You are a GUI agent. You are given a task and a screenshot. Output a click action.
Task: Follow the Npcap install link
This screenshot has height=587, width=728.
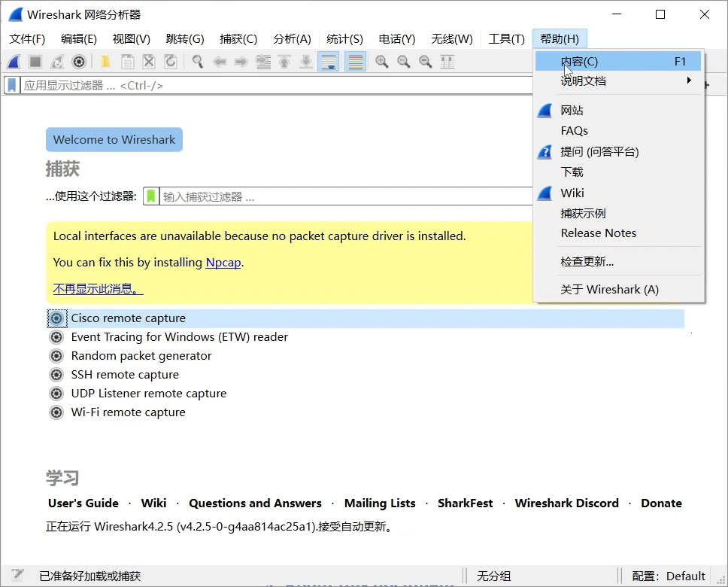click(x=223, y=263)
